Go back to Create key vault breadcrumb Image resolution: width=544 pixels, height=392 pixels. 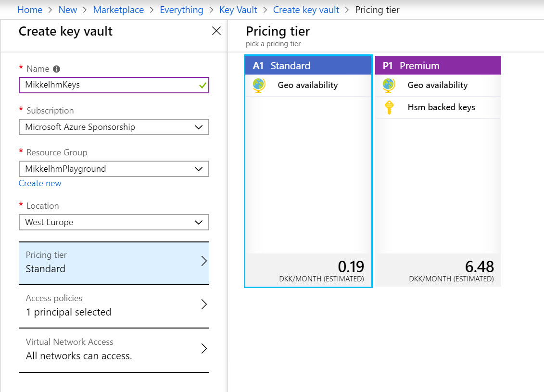tap(306, 10)
